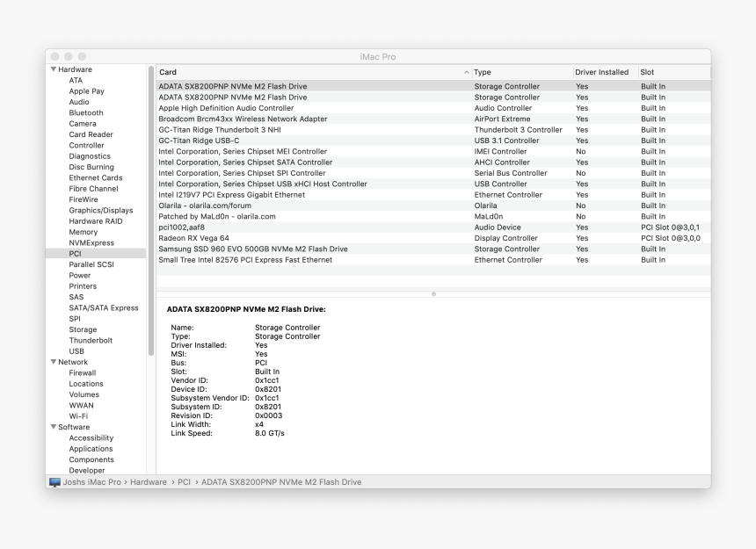Click the Card column header

pos(314,72)
